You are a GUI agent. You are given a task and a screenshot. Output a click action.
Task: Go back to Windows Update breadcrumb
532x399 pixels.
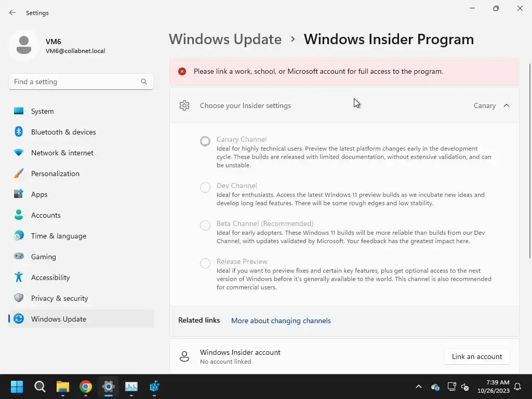225,39
